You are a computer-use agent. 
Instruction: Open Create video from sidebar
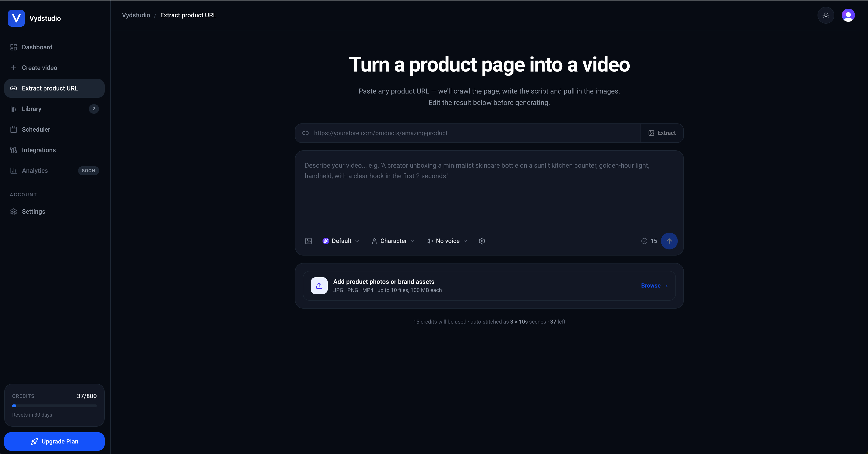[54, 68]
